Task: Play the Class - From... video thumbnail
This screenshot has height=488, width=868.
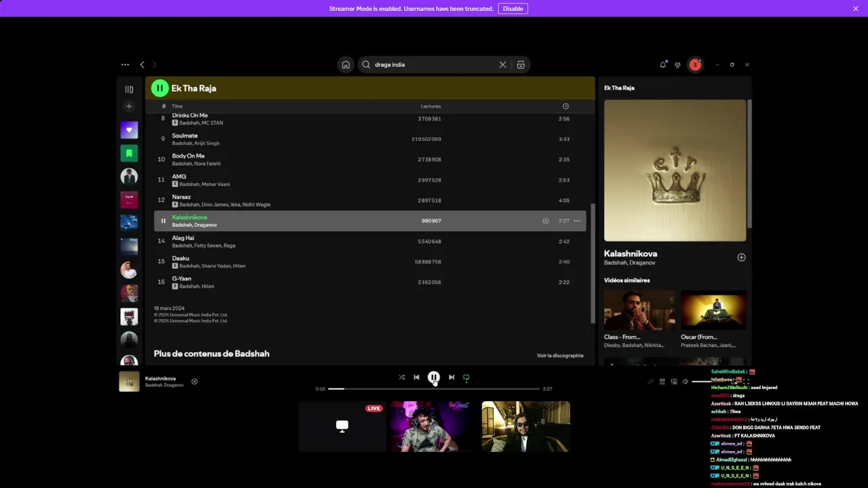Action: click(x=639, y=310)
